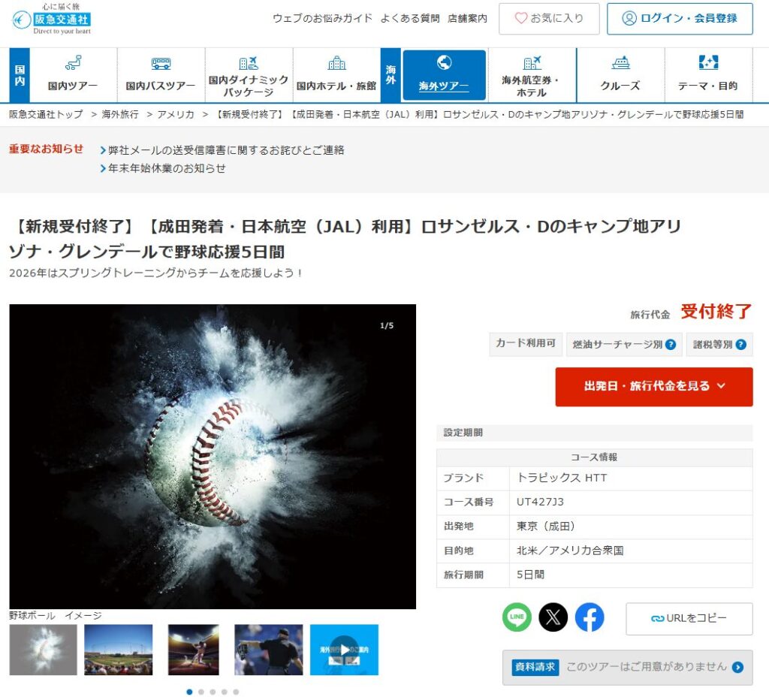Open the 燃油サーチャージ別 help question icon
The image size is (769, 700).
tap(671, 345)
